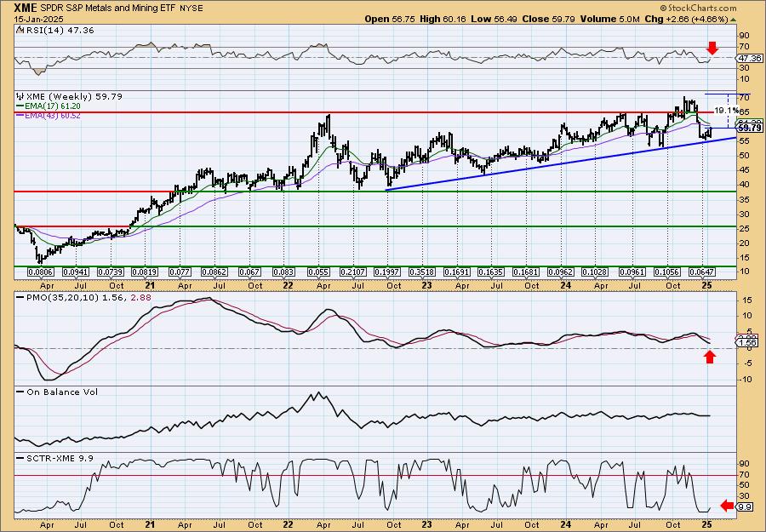766x532 pixels.
Task: Click the EMA(17) 61.20 legend entry
Action: [x=49, y=106]
